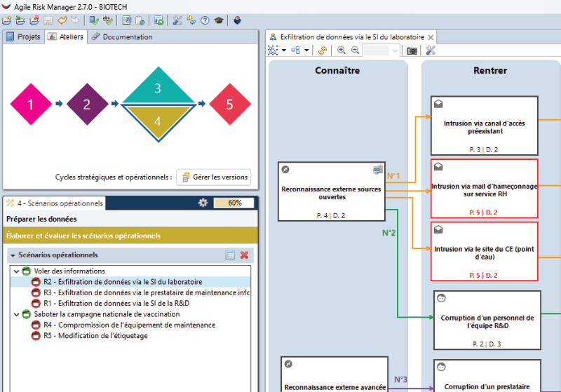Image resolution: width=561 pixels, height=392 pixels.
Task: Click the graduation cap training icon
Action: [219, 21]
